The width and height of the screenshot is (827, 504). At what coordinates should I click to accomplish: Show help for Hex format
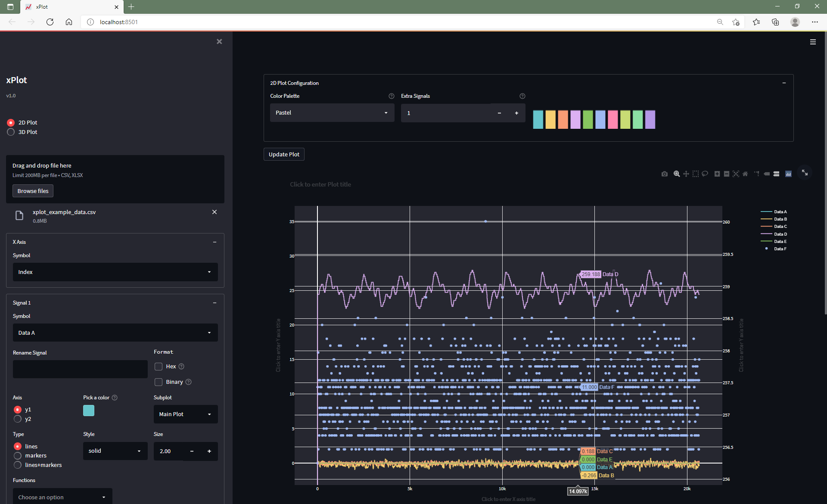[x=181, y=367]
